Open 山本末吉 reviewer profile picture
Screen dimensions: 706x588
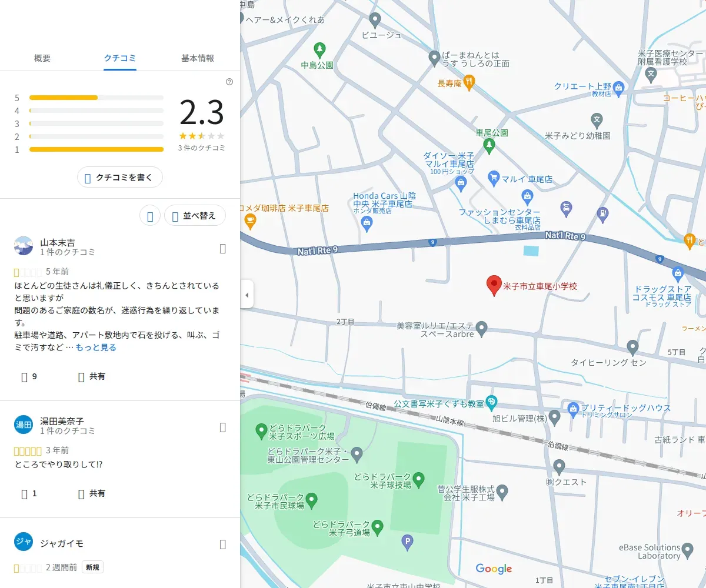24,246
